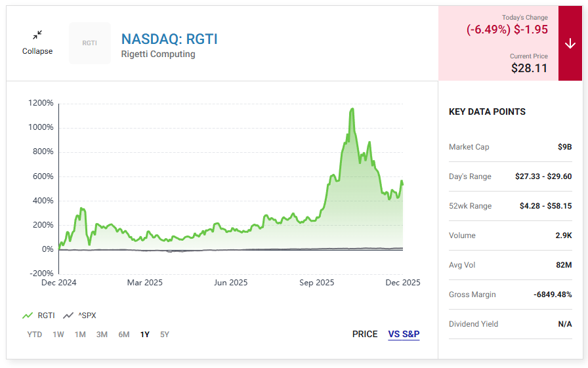Viewport: 588px width, 368px height.
Task: Switch chart to VS S&P view
Action: coord(404,334)
